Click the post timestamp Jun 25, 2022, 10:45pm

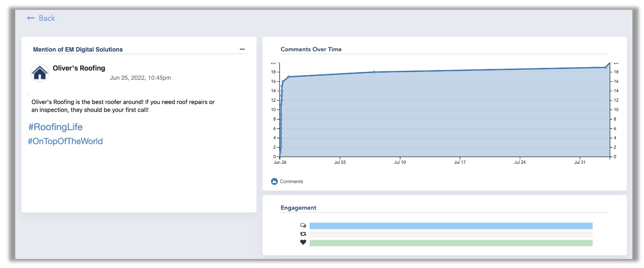tap(140, 78)
